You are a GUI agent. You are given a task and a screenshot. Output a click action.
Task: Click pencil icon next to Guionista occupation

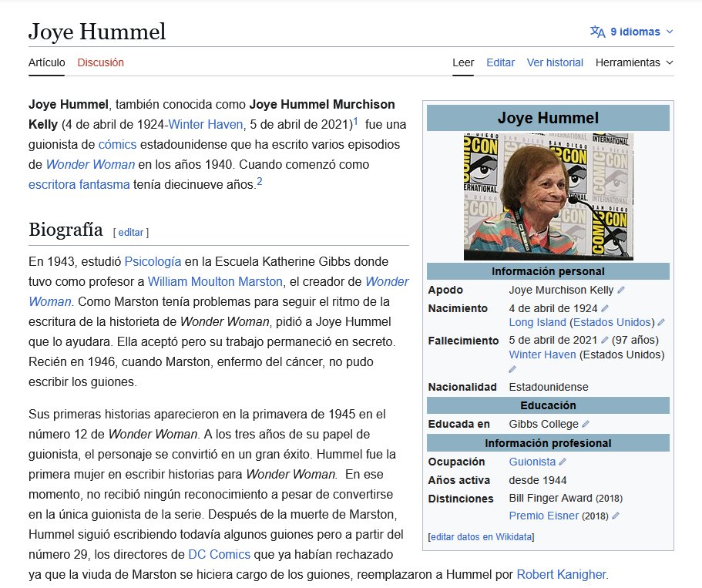[563, 462]
